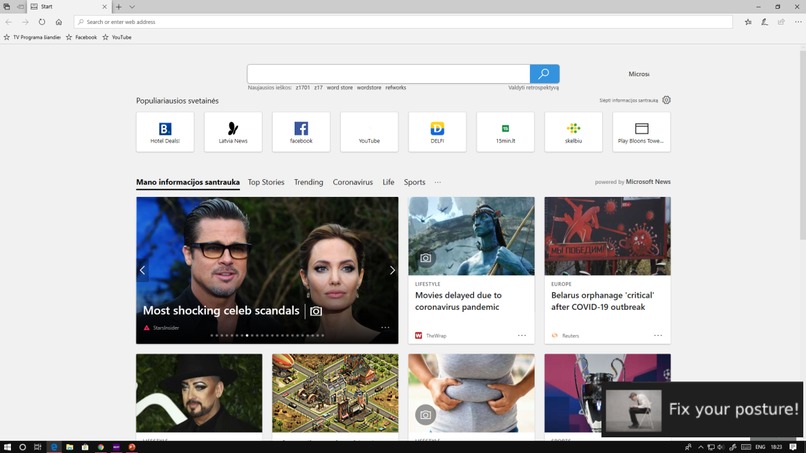
Task: Open the Add notes pen icon
Action: 764,22
